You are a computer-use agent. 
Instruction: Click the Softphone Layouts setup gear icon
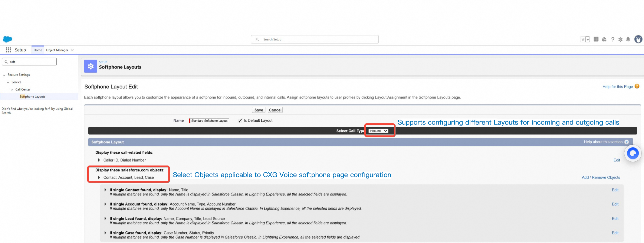coord(91,66)
